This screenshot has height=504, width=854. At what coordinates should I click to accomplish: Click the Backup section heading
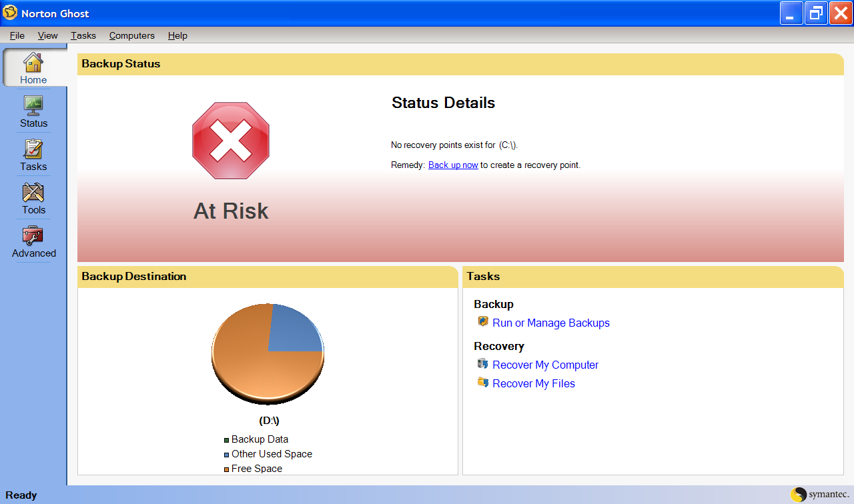(x=494, y=304)
